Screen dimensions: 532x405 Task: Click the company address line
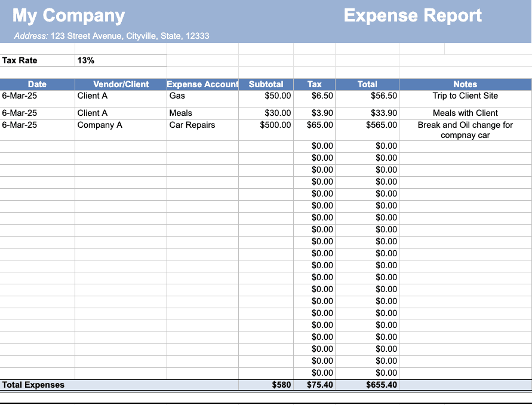112,36
